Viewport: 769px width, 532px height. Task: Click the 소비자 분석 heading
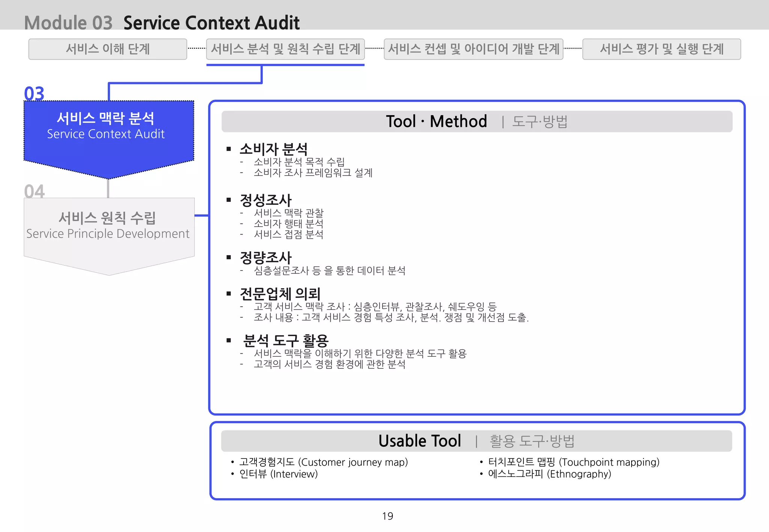[274, 149]
